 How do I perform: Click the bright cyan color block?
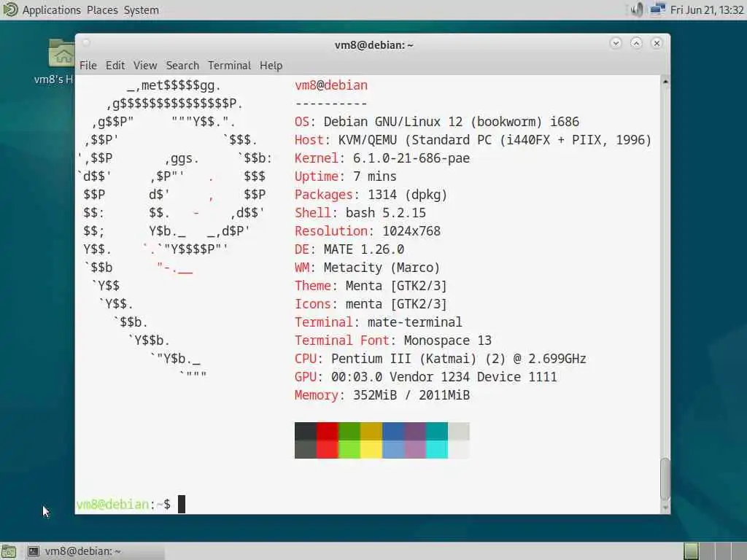tap(437, 449)
